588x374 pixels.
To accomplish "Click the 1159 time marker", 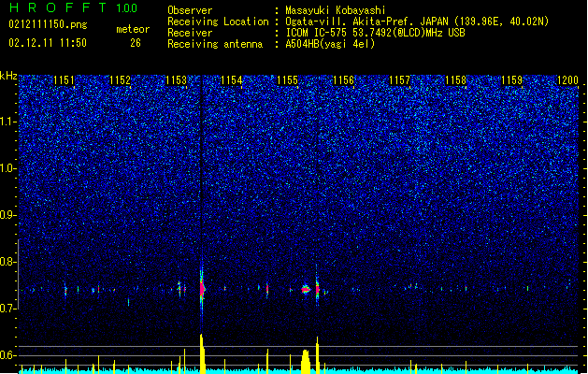I will 512,80.
